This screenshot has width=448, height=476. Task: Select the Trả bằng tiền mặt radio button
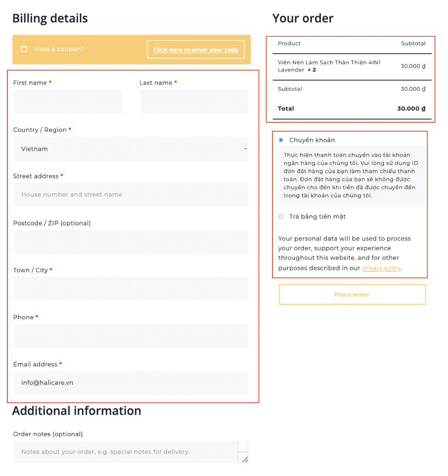click(x=281, y=217)
